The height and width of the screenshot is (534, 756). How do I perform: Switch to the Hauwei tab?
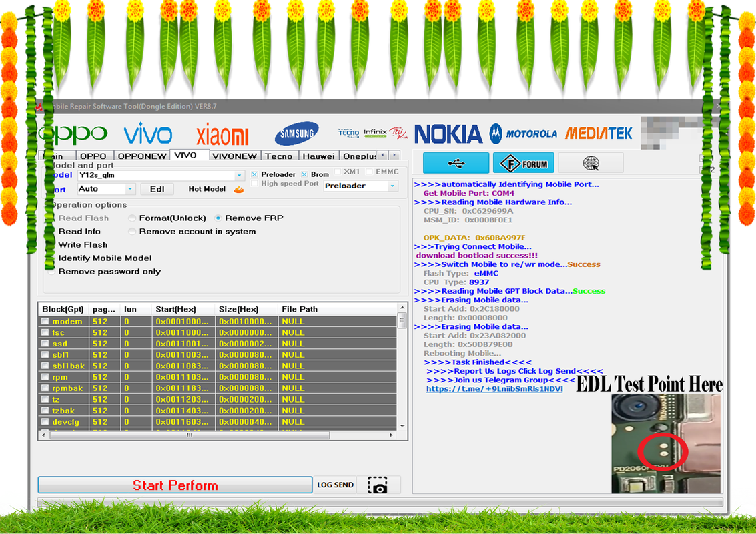[319, 156]
